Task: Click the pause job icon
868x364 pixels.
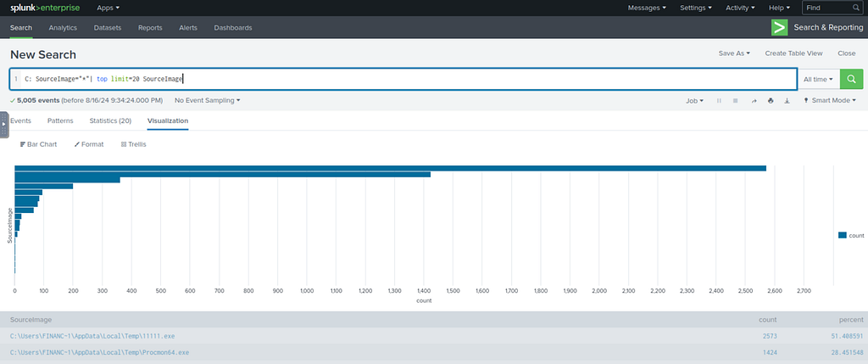Action: (719, 101)
